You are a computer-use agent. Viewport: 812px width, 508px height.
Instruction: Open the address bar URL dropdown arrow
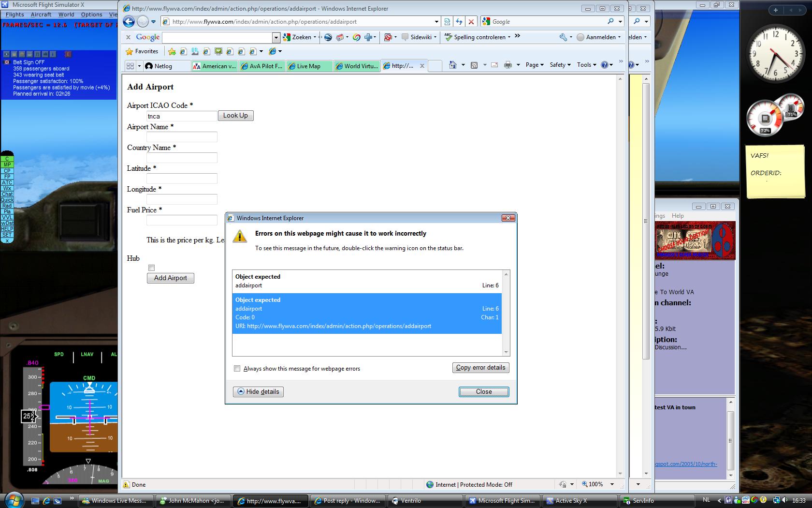coord(436,21)
